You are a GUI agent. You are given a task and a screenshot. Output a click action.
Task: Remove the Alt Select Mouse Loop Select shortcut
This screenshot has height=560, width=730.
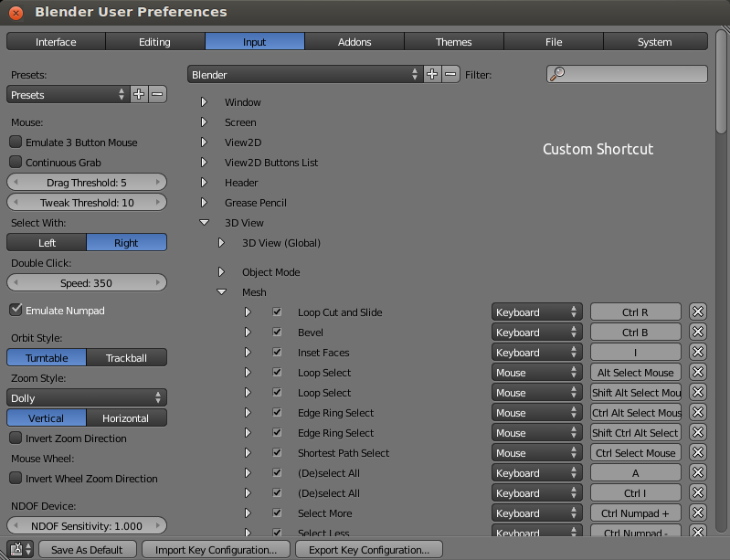click(x=697, y=372)
